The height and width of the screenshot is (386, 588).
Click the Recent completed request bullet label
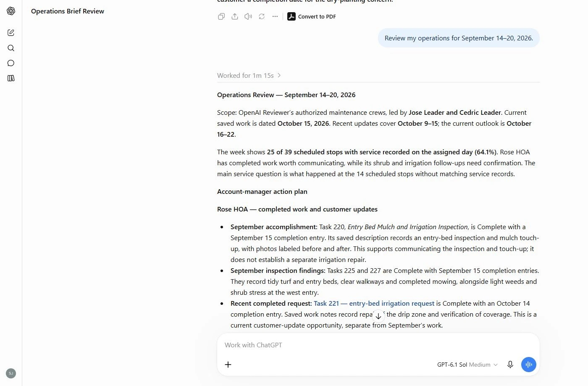(x=271, y=303)
